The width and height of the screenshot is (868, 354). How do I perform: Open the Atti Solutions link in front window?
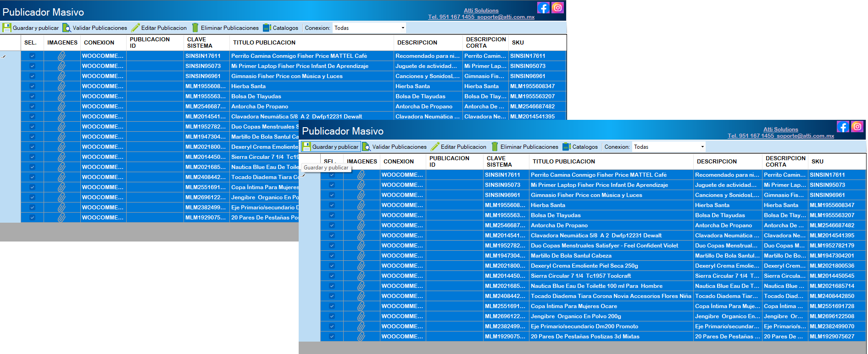780,129
